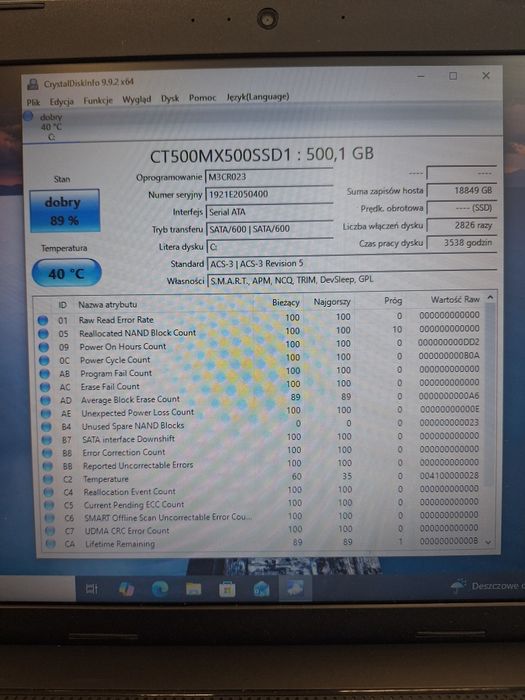Screen dimensions: 525x700
Task: Click the status circle for UDMA CRC Error Count
Action: (x=50, y=531)
